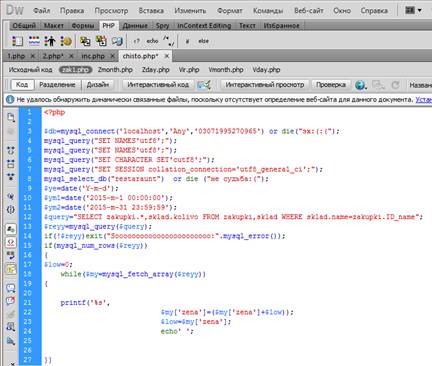Image resolution: width=432 pixels, height=366 pixels.
Task: Toggle Syntax Error Alerts button
Action: click(11, 269)
